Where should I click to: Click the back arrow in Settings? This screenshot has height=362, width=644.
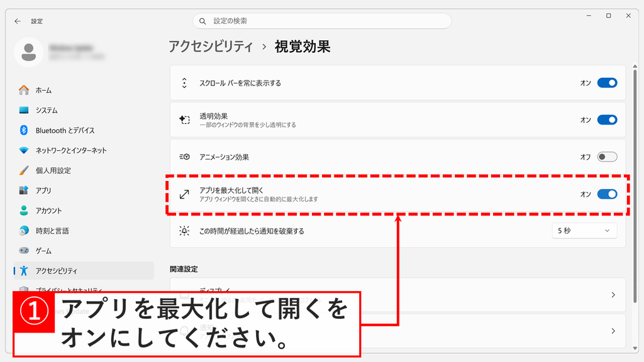[x=17, y=21]
